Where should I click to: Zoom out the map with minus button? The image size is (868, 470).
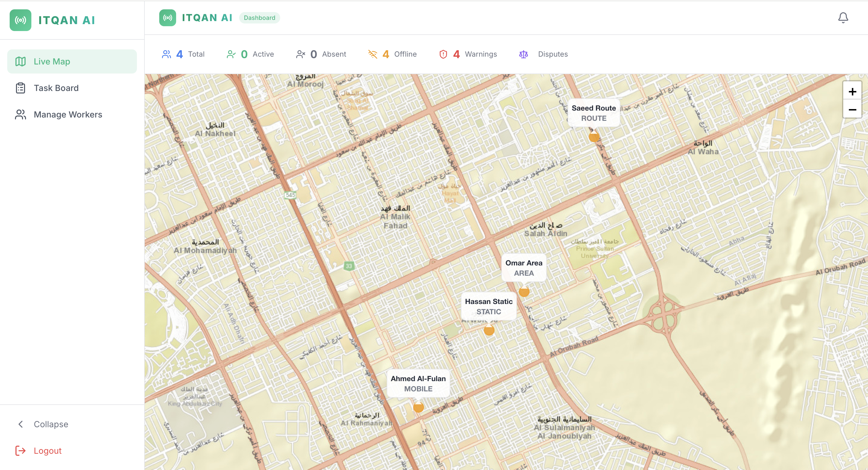click(852, 109)
